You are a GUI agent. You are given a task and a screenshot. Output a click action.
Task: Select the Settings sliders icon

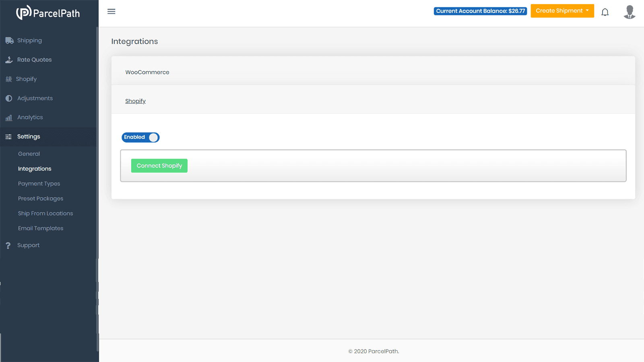(8, 137)
